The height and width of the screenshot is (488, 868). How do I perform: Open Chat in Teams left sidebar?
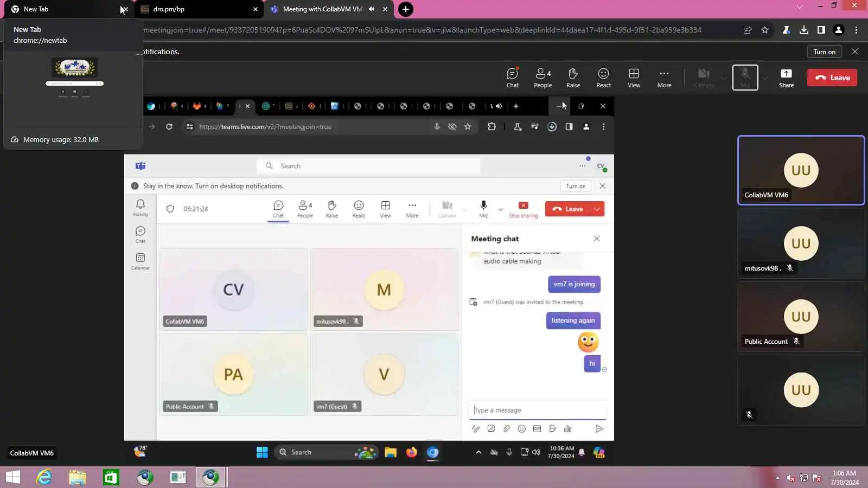click(141, 235)
